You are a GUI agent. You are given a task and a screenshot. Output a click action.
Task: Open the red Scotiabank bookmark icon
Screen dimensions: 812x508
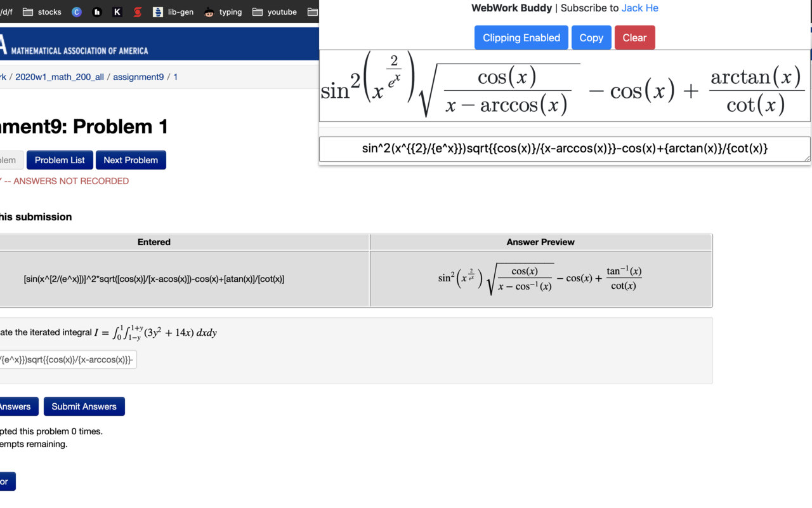pos(138,12)
